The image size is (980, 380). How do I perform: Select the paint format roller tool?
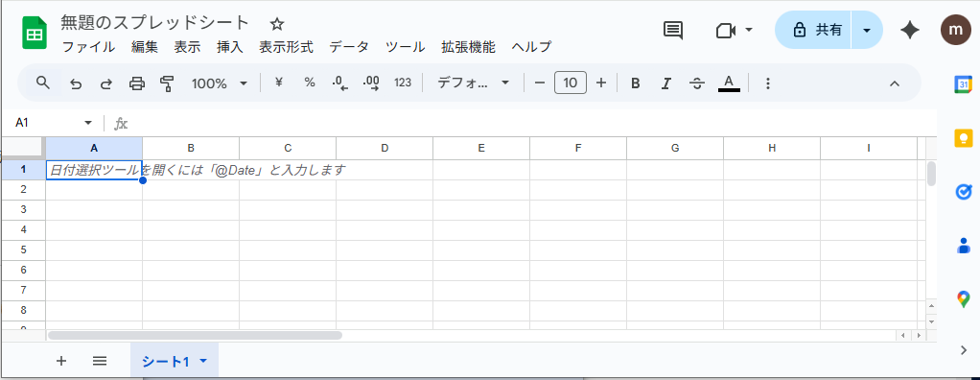pos(167,83)
